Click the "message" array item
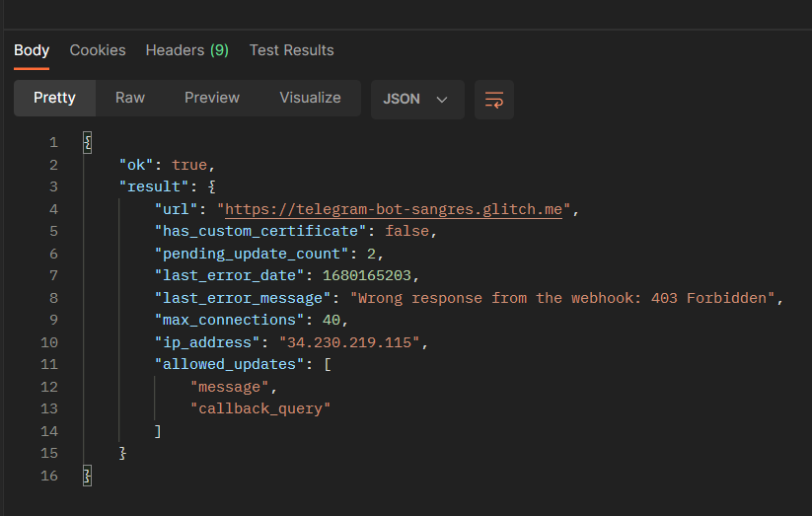Viewport: 812px width, 516px height. [230, 388]
